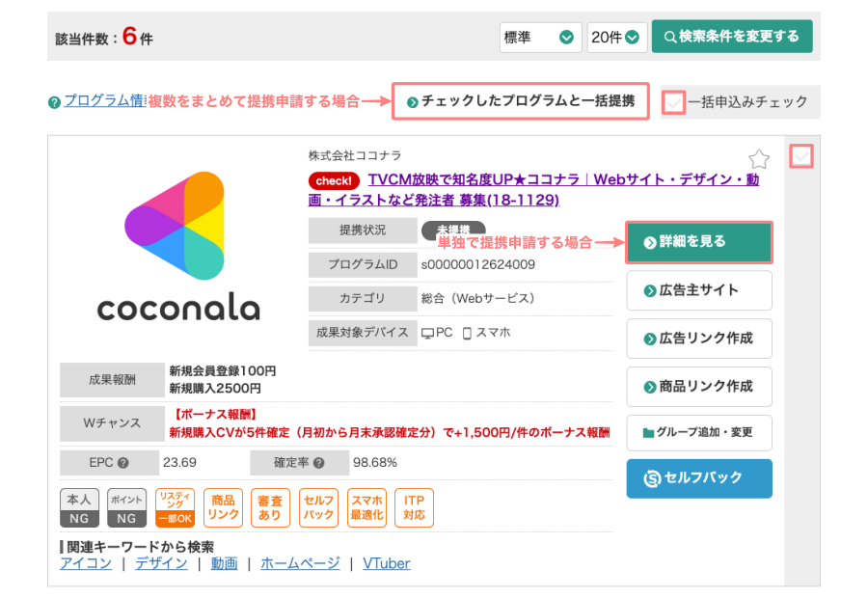Click the favorite star icon

click(759, 159)
